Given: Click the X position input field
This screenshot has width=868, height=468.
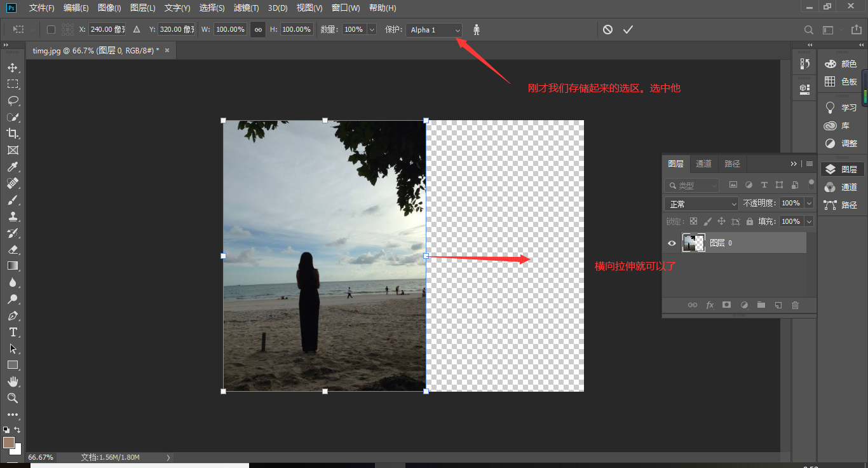Looking at the screenshot, I should coord(107,29).
